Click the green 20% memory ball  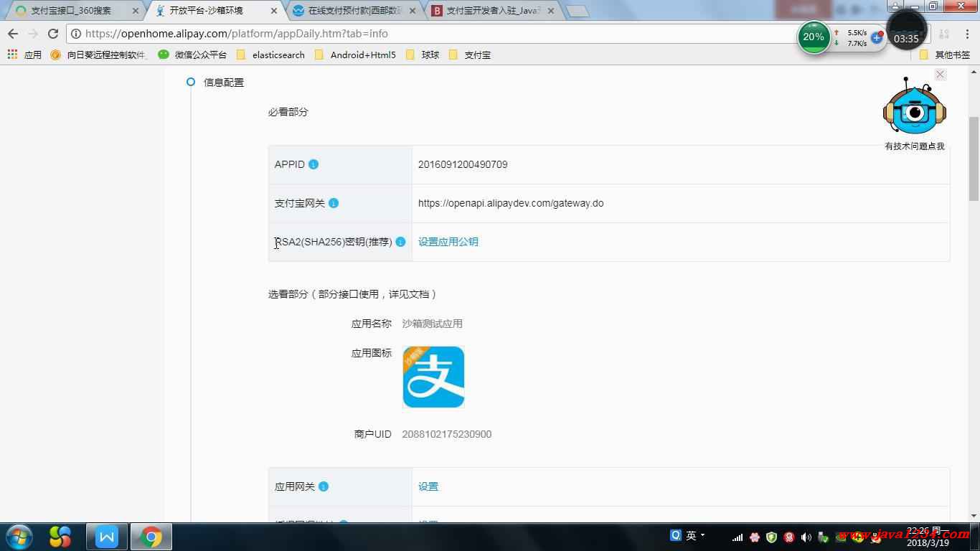coord(814,37)
